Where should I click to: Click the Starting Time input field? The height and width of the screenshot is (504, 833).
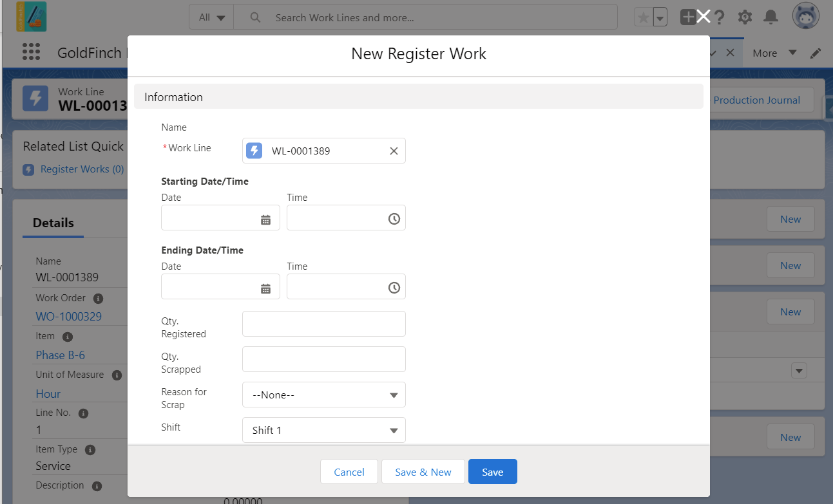coord(346,218)
